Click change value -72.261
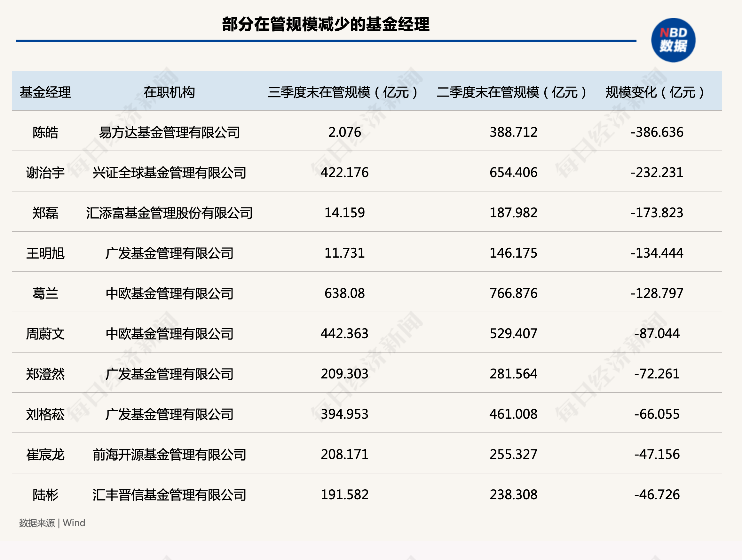Viewport: 742px width, 560px height. (x=657, y=374)
